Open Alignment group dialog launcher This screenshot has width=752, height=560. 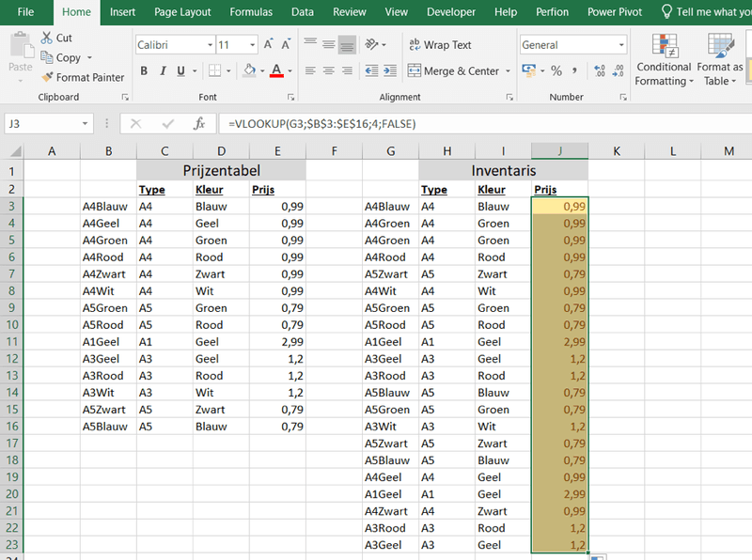tap(509, 98)
